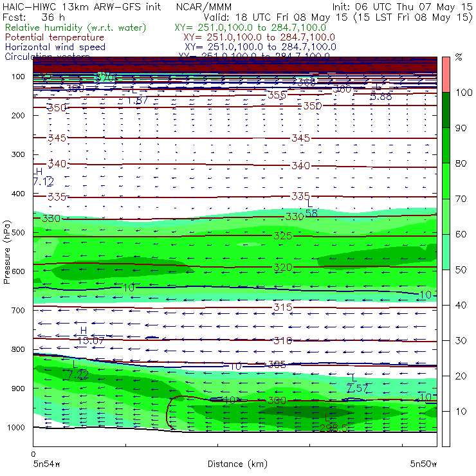Click the 'HAIC-HIWC 13km ARW-GFS init' title

point(81,7)
